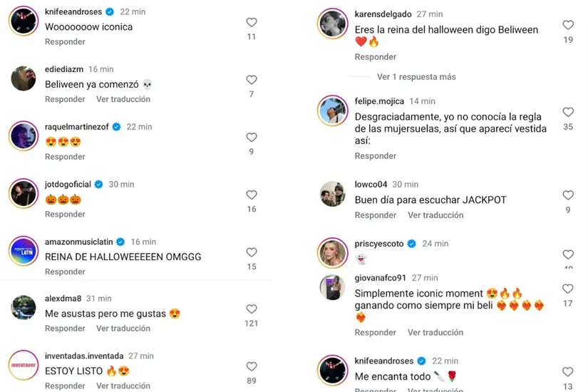
Task: Reply to amazonmusiclatin's comment
Action: click(x=65, y=272)
